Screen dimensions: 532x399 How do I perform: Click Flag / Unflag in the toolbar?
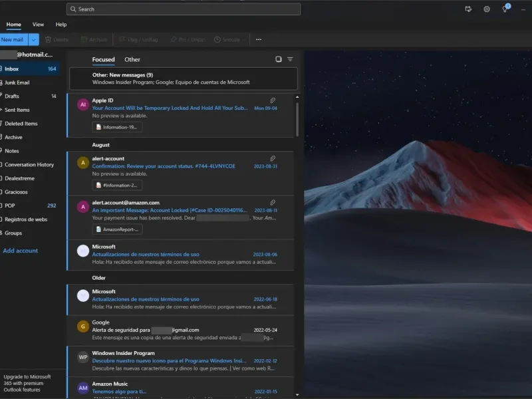(x=138, y=39)
